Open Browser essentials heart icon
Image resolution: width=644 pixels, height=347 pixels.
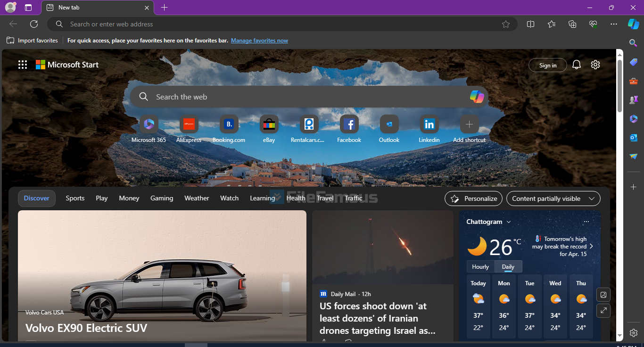click(593, 24)
